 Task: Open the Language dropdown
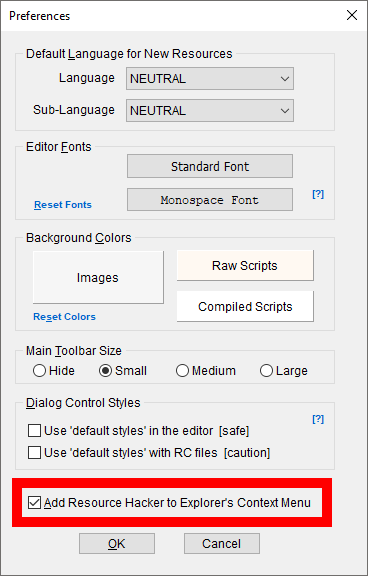tap(210, 79)
